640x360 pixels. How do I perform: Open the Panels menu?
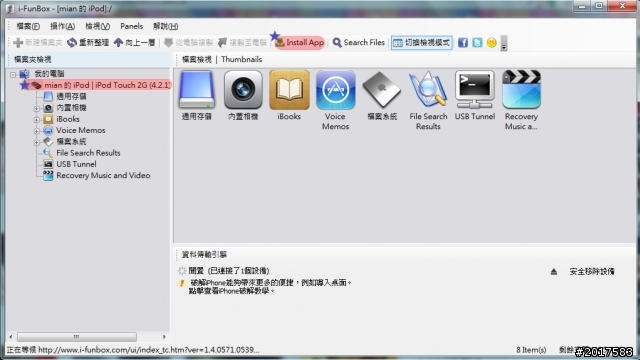pos(131,26)
